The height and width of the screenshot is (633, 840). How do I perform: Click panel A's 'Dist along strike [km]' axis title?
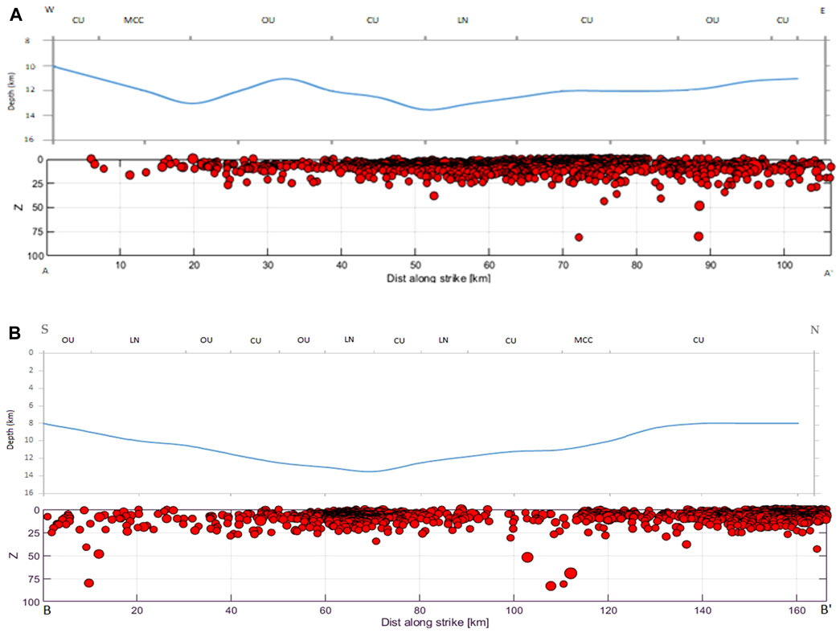pyautogui.click(x=439, y=278)
